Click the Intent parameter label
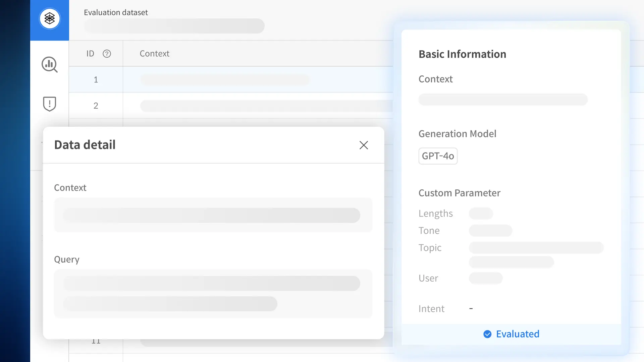 point(431,309)
